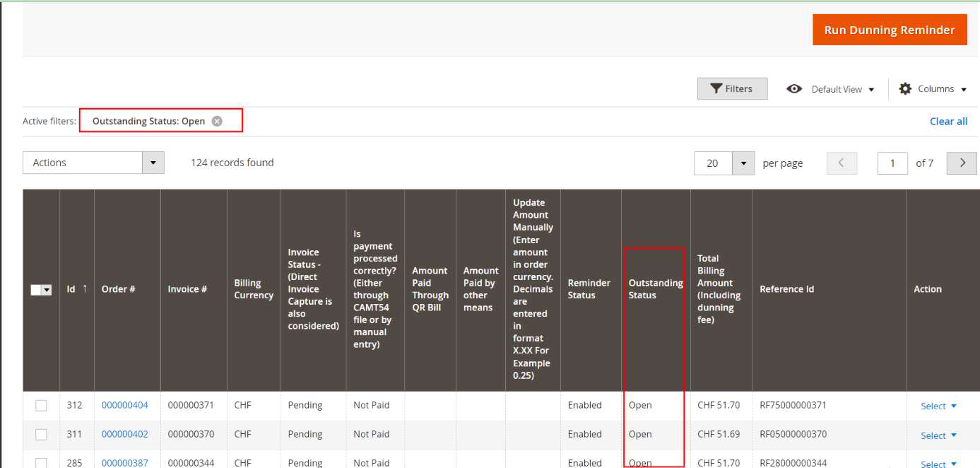Sort by Id column arrow
This screenshot has width=980, height=468.
(x=85, y=288)
